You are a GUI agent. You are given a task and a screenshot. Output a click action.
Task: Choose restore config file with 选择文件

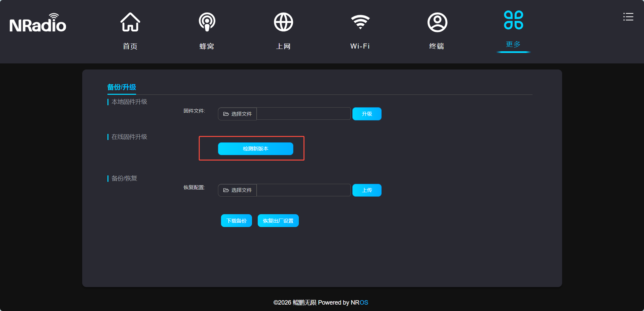click(x=237, y=190)
